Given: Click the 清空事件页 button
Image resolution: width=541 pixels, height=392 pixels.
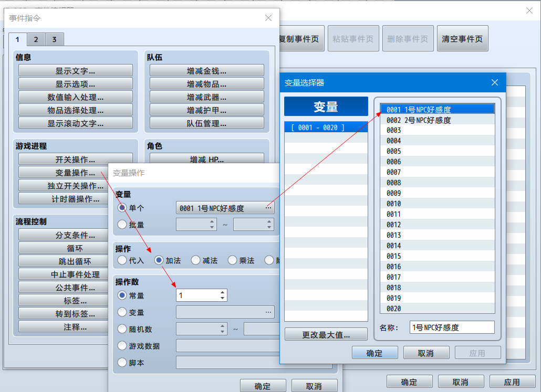Looking at the screenshot, I should coord(462,39).
